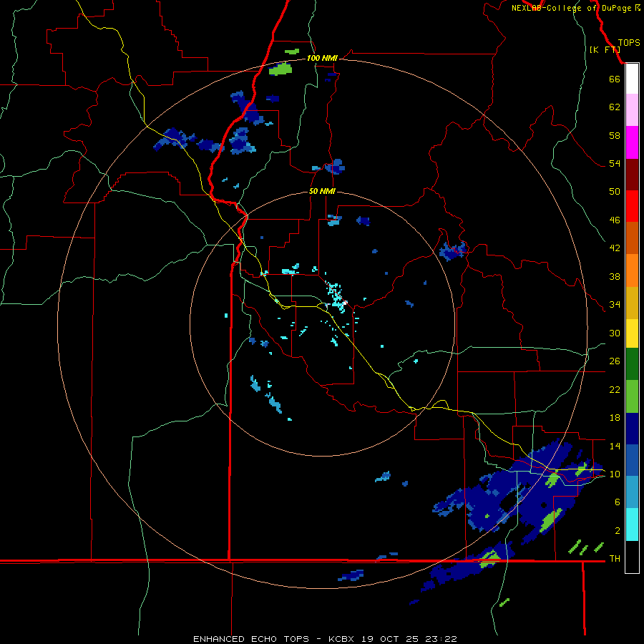Click the "18" scale value
The width and height of the screenshot is (644, 644).
click(615, 418)
